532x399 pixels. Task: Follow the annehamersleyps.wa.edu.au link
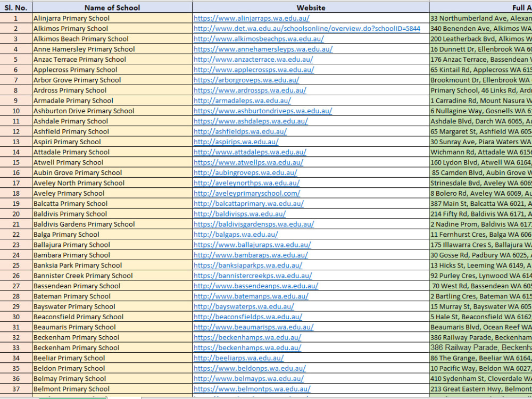pyautogui.click(x=263, y=49)
